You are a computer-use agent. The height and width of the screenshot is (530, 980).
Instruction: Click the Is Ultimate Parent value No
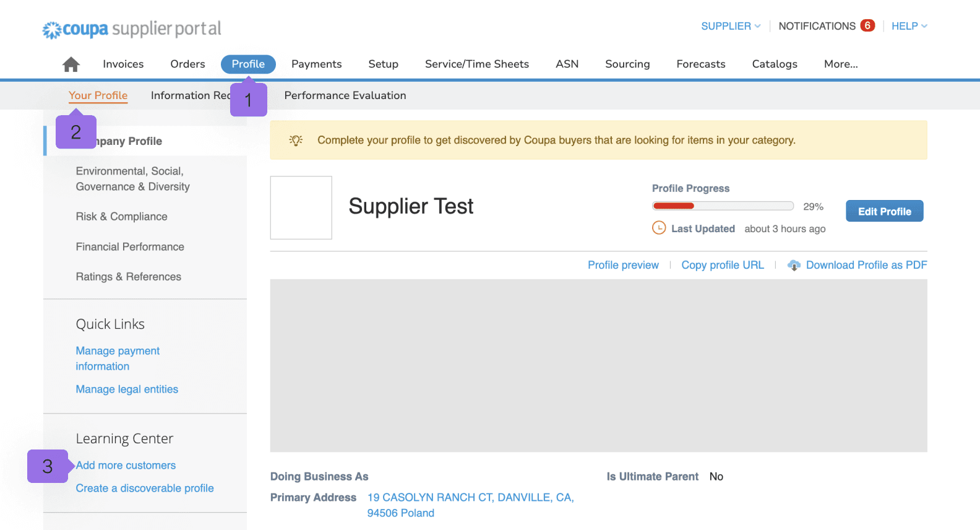click(x=716, y=477)
